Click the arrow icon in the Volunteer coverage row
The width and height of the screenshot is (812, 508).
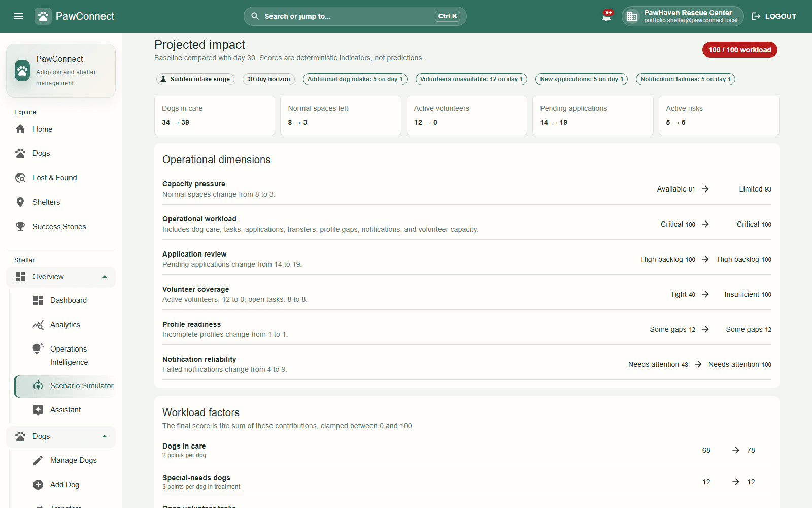[705, 294]
